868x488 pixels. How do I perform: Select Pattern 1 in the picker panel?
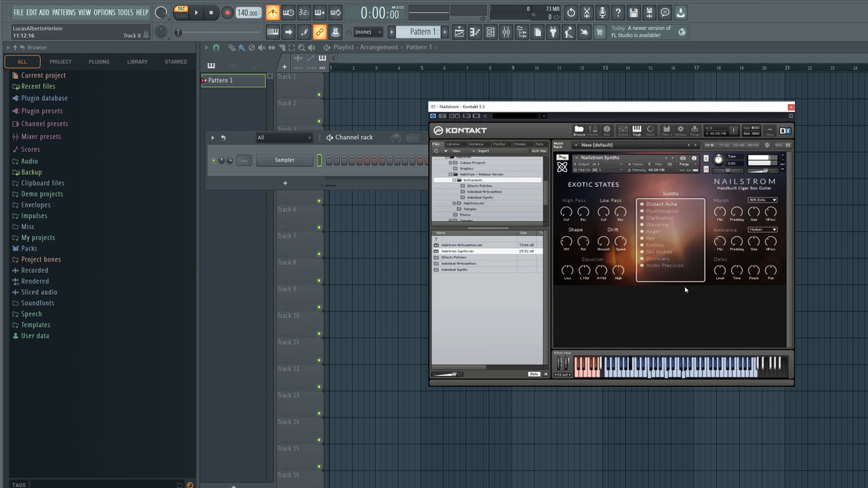(233, 80)
